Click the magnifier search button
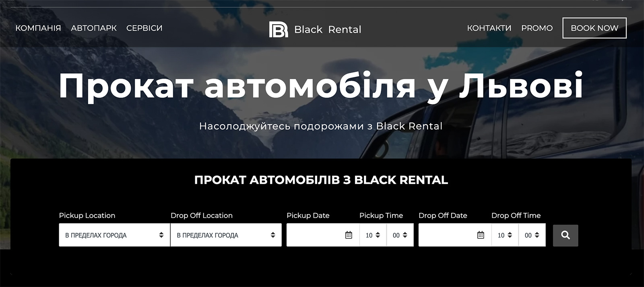The width and height of the screenshot is (644, 287). coord(565,235)
